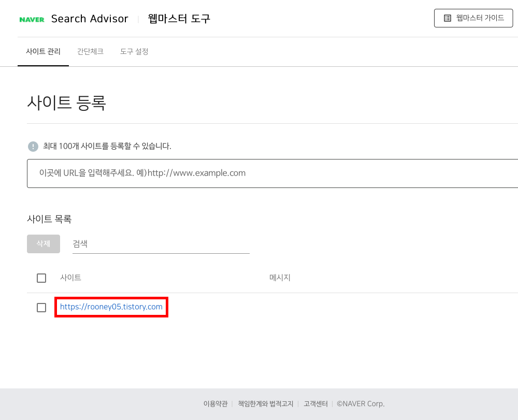Click the 사이트 목록 heading

pyautogui.click(x=49, y=219)
